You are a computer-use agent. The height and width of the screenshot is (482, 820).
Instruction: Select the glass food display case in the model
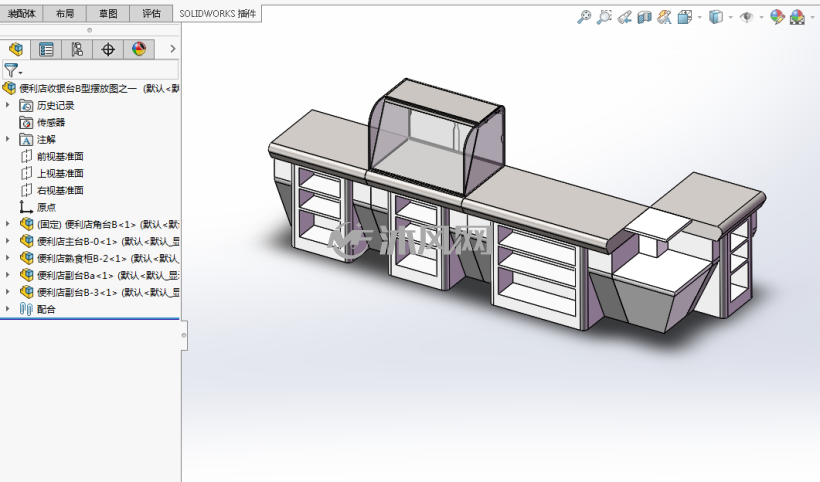[436, 138]
